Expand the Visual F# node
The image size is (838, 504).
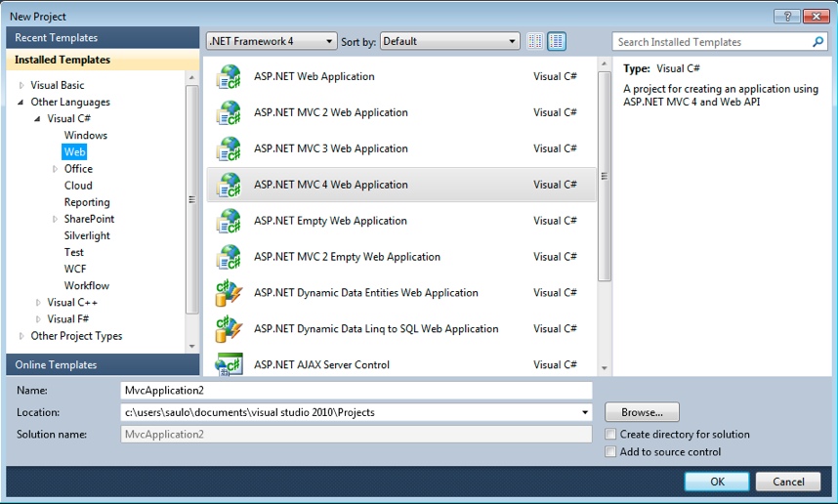38,319
